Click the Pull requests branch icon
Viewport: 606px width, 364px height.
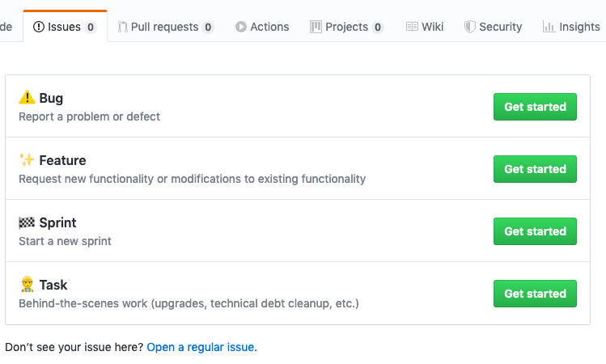click(x=122, y=27)
